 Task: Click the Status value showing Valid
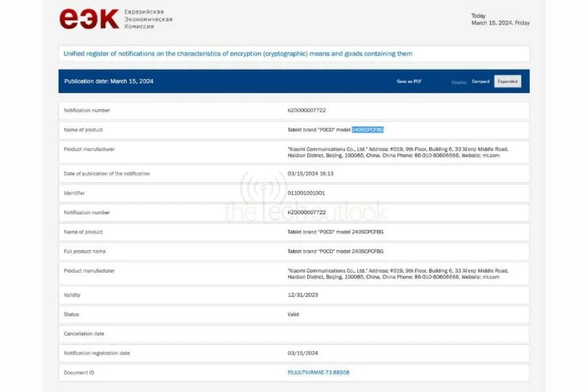[293, 314]
